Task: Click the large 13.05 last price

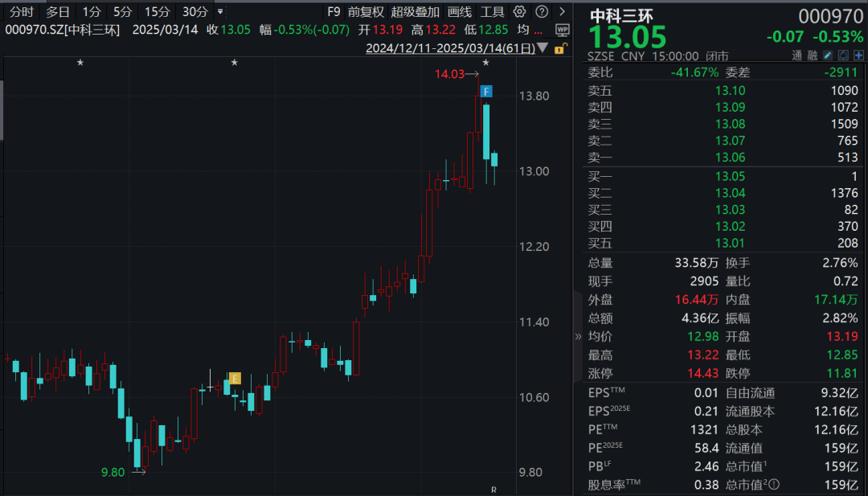Action: pos(628,38)
